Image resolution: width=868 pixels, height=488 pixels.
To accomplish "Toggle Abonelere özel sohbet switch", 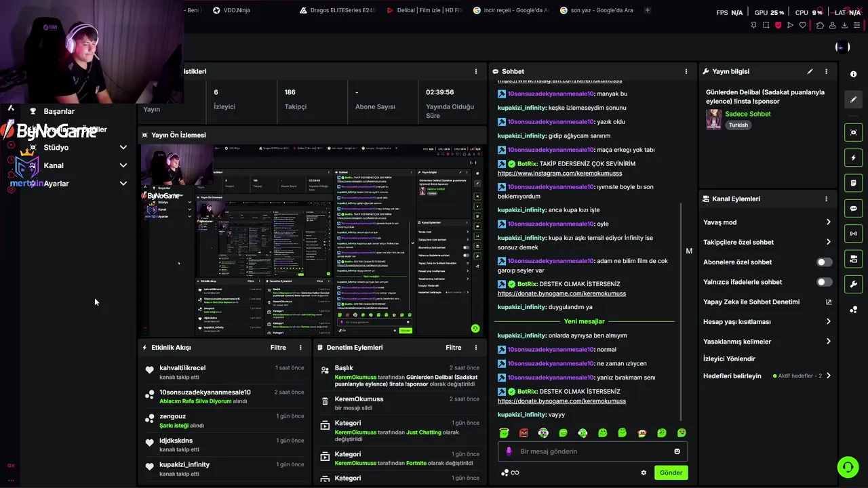I will pos(824,262).
